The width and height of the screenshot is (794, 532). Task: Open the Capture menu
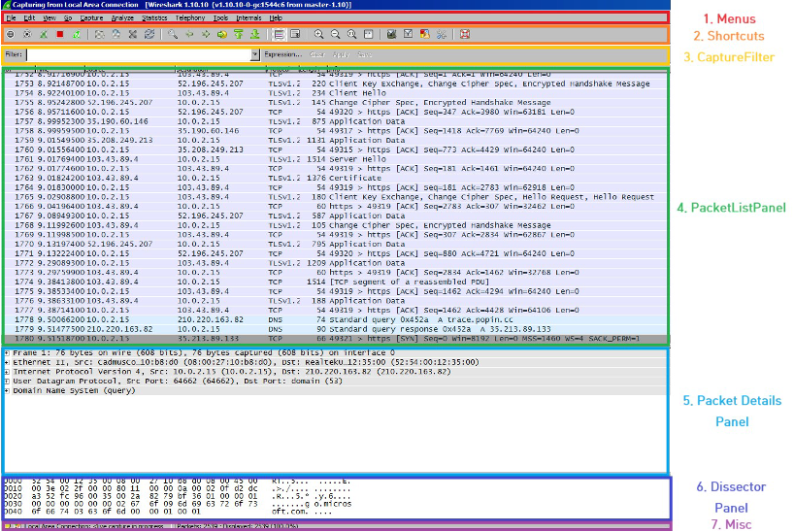pos(91,17)
